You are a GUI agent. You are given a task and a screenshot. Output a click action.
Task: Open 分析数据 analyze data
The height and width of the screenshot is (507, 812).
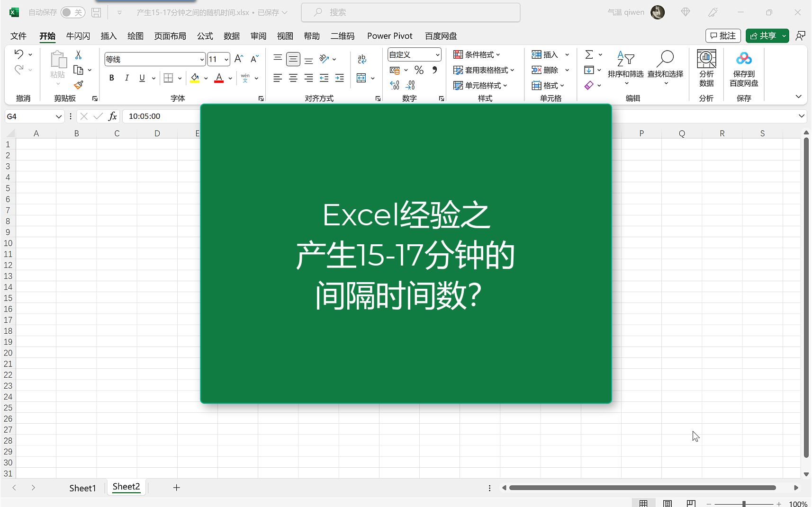[x=706, y=70]
